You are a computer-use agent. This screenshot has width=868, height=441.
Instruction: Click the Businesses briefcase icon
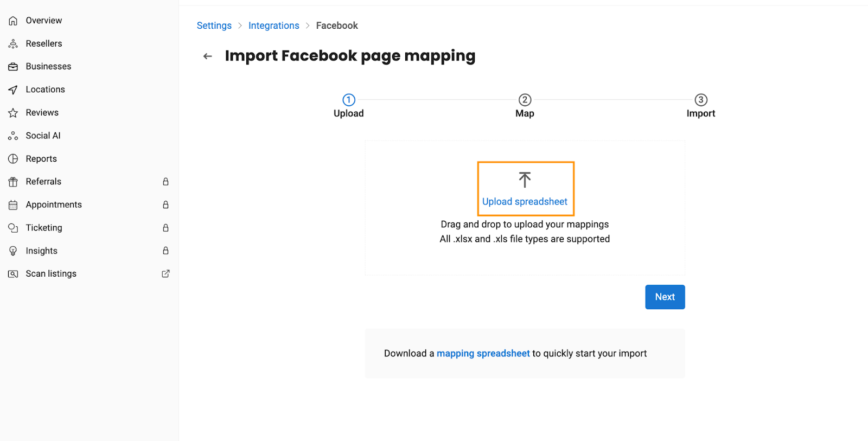tap(13, 67)
